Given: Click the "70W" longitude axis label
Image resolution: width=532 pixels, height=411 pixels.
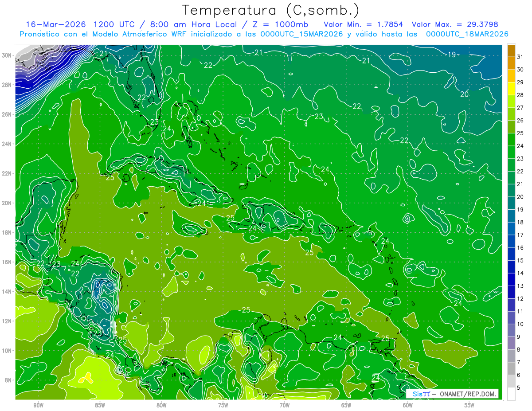Looking at the screenshot, I should [285, 405].
